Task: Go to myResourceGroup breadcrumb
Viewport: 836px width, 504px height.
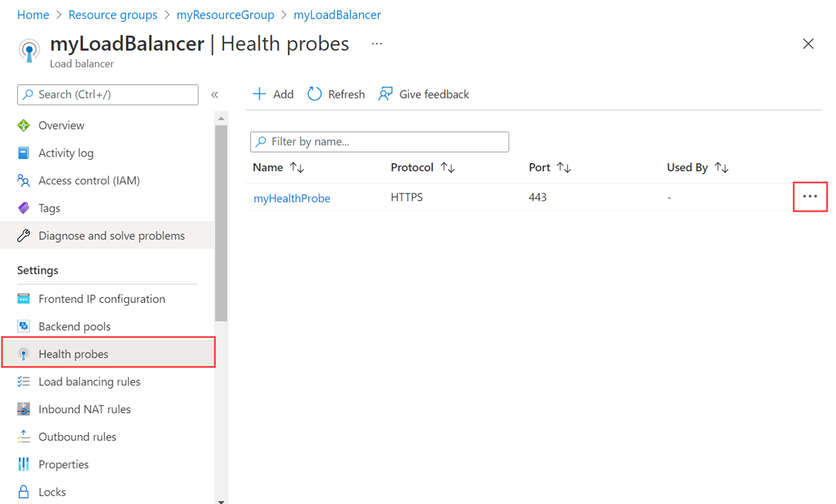Action: click(x=226, y=15)
